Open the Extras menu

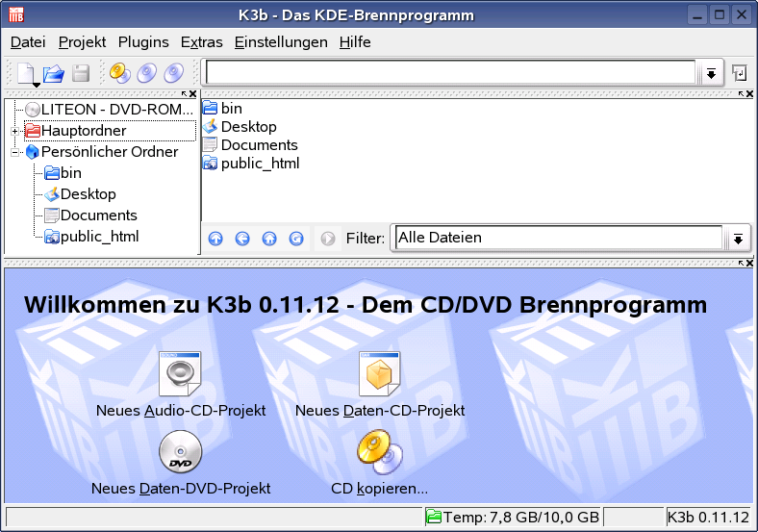pyautogui.click(x=202, y=42)
